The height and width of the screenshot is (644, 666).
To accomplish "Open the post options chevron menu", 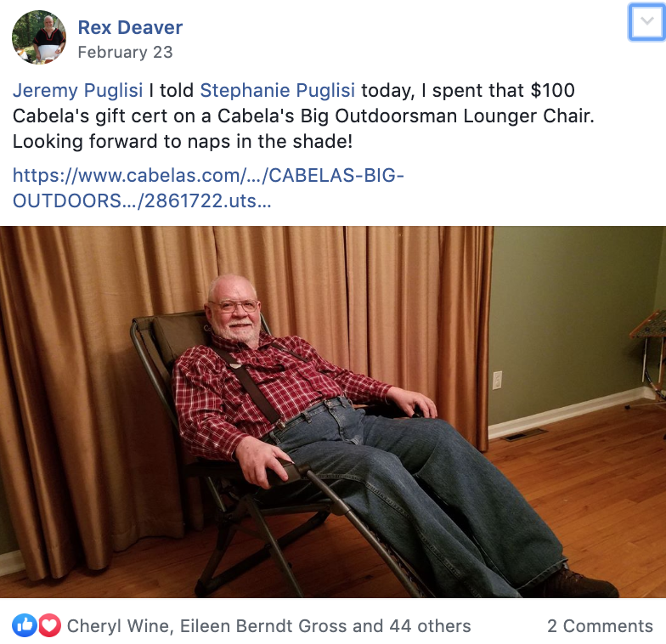I will (x=647, y=22).
